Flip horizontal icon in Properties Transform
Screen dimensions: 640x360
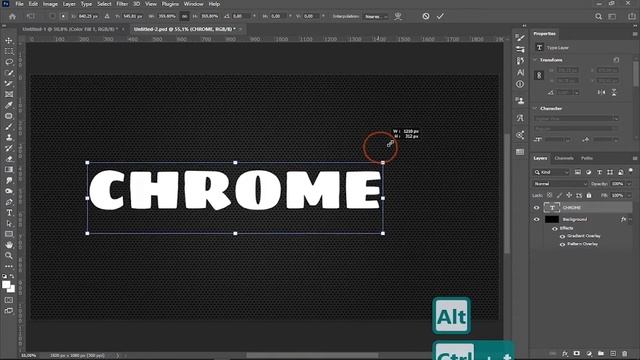pyautogui.click(x=601, y=93)
